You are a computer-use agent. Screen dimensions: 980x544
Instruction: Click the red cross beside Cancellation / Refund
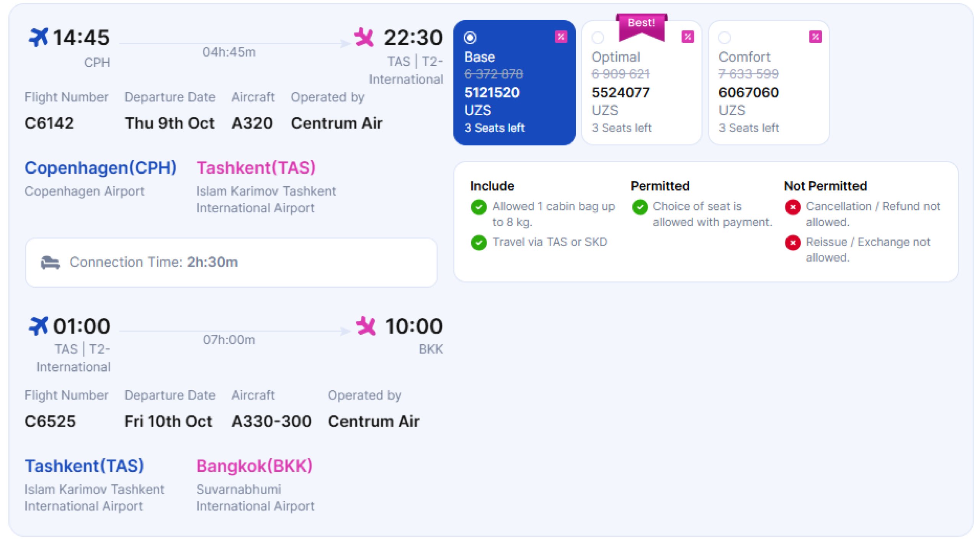click(x=793, y=207)
